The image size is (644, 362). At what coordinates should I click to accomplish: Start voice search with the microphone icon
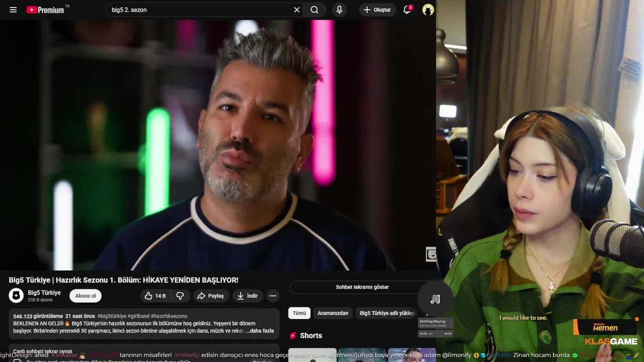[x=340, y=10]
